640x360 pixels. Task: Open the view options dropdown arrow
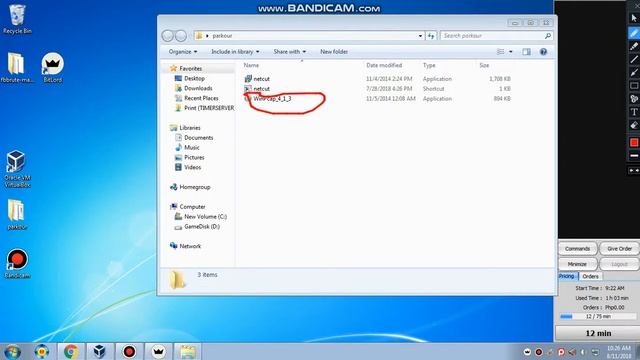click(x=511, y=52)
